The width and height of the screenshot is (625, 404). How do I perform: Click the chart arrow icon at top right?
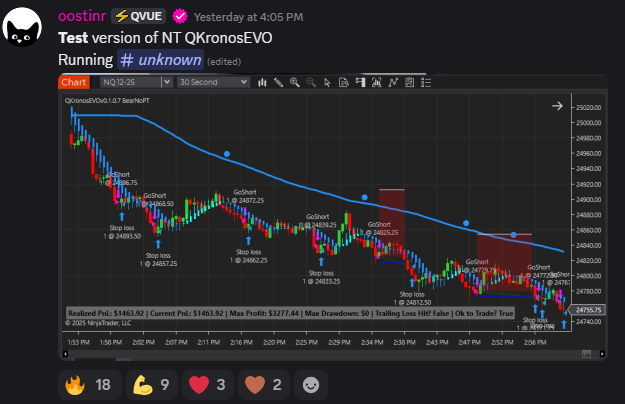557,105
